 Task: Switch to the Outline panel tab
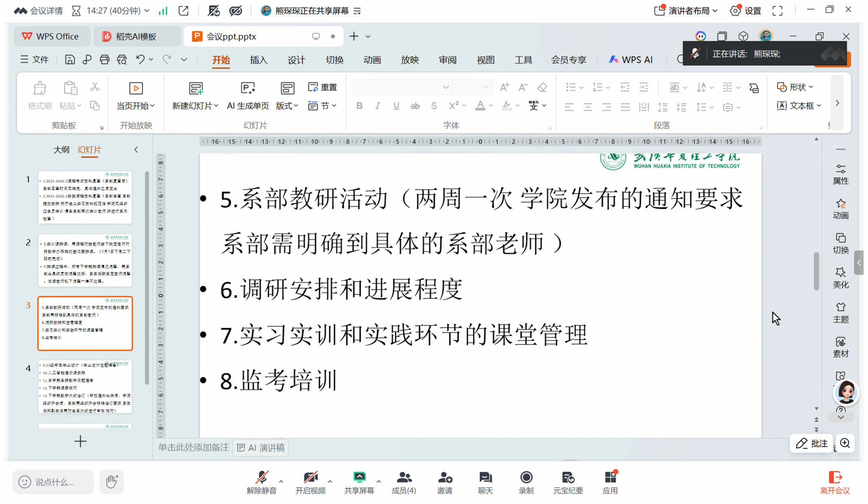coord(61,150)
